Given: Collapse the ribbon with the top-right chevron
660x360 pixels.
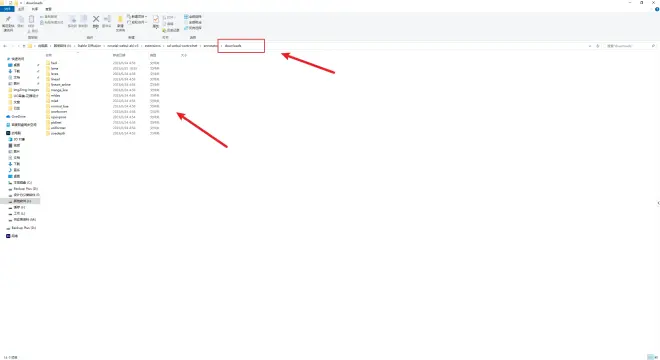Looking at the screenshot, I should click(x=651, y=9).
